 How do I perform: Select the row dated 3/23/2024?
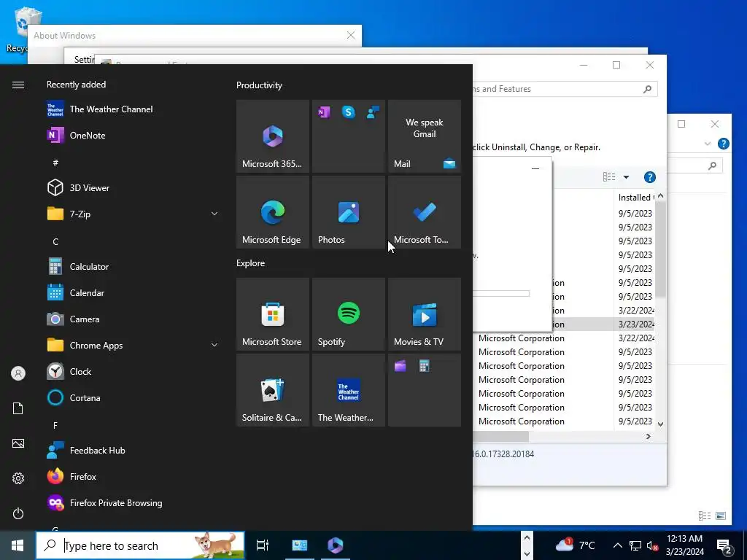[565, 324]
